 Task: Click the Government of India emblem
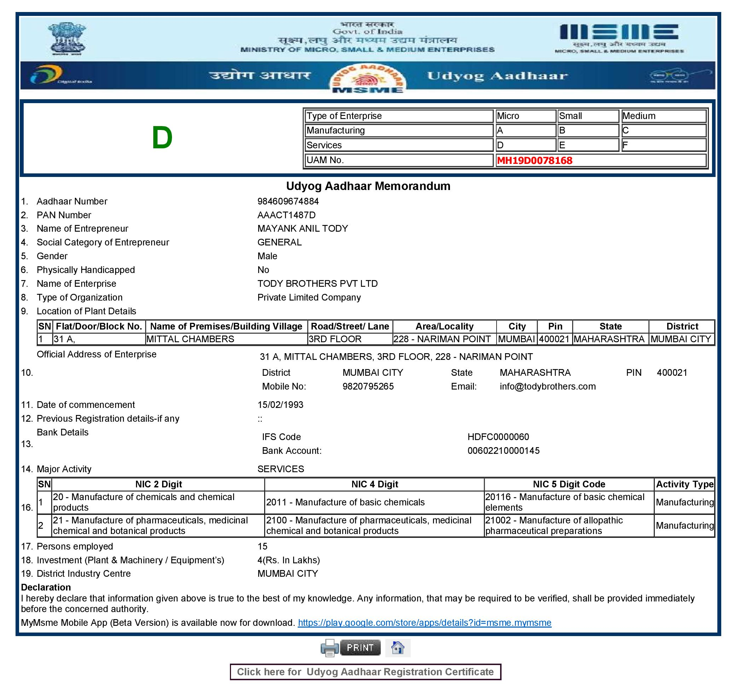[67, 39]
